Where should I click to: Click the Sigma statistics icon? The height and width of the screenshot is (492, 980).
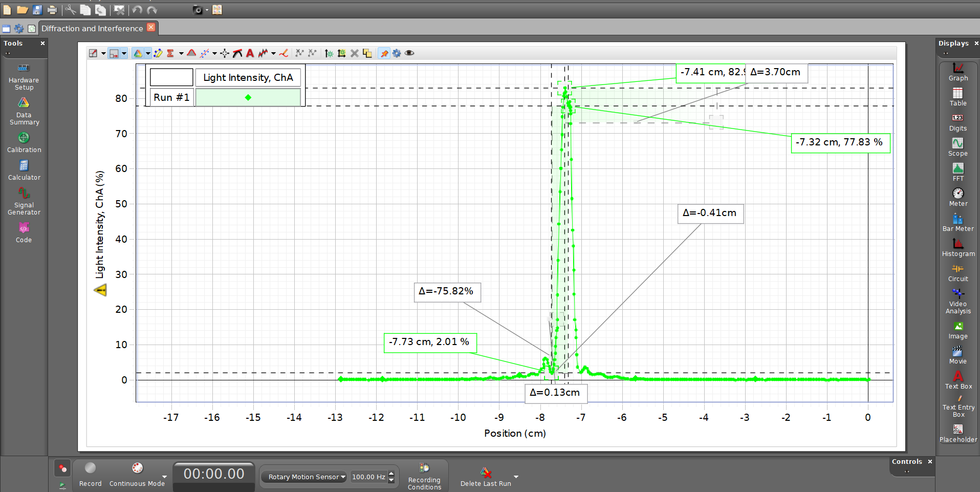tap(170, 53)
